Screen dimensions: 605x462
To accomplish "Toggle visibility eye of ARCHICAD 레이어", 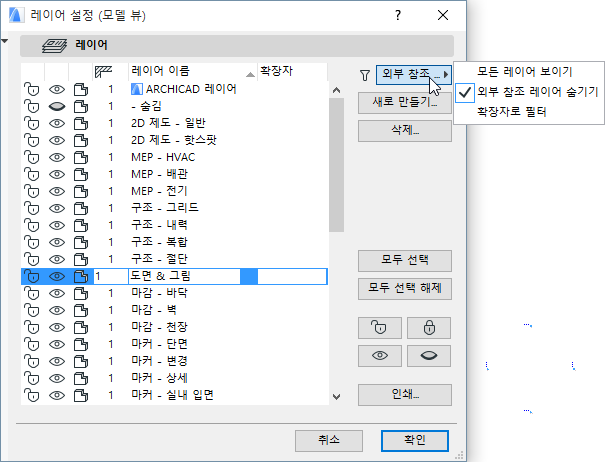I will [57, 89].
